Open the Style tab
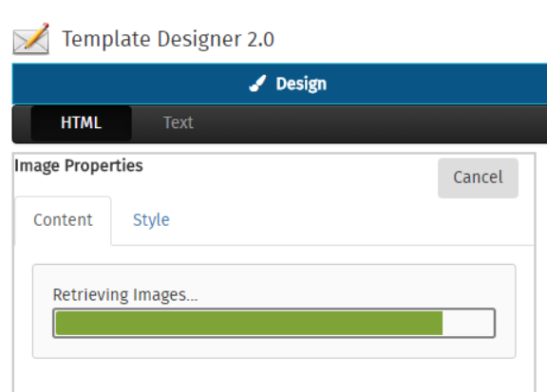This screenshot has width=547, height=392. point(151,220)
